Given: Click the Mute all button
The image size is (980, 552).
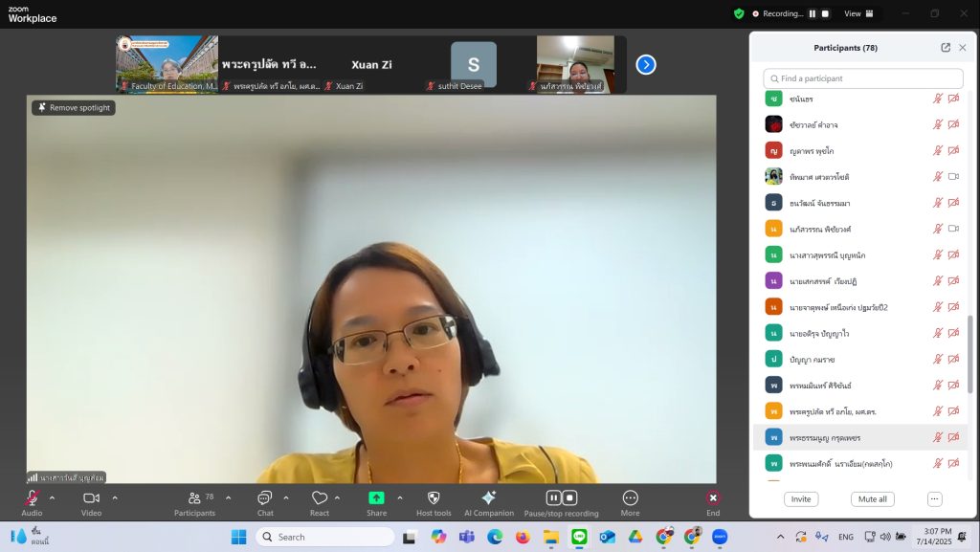Looking at the screenshot, I should click(873, 499).
